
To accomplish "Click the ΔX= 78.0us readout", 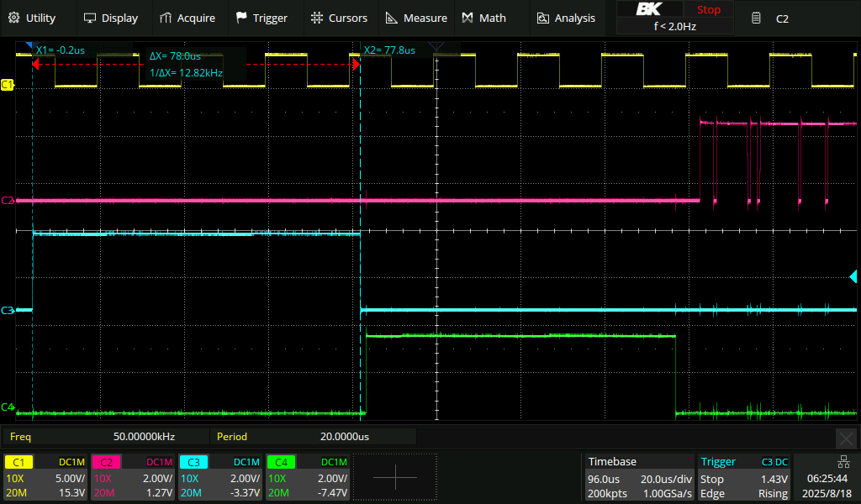I will click(175, 56).
